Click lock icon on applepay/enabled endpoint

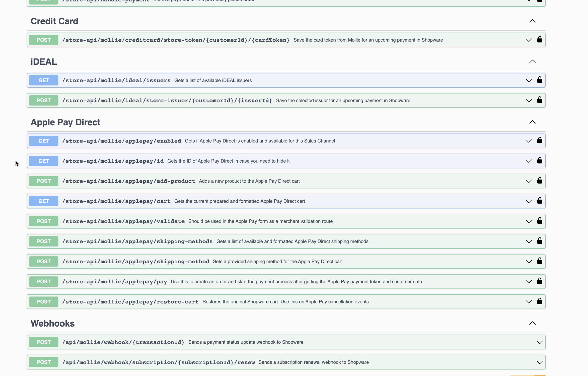(x=540, y=141)
